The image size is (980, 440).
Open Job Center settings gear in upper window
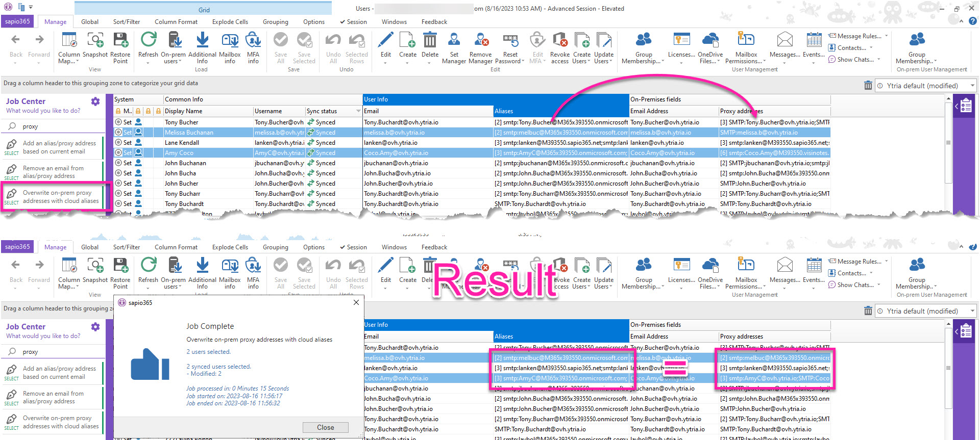point(95,101)
